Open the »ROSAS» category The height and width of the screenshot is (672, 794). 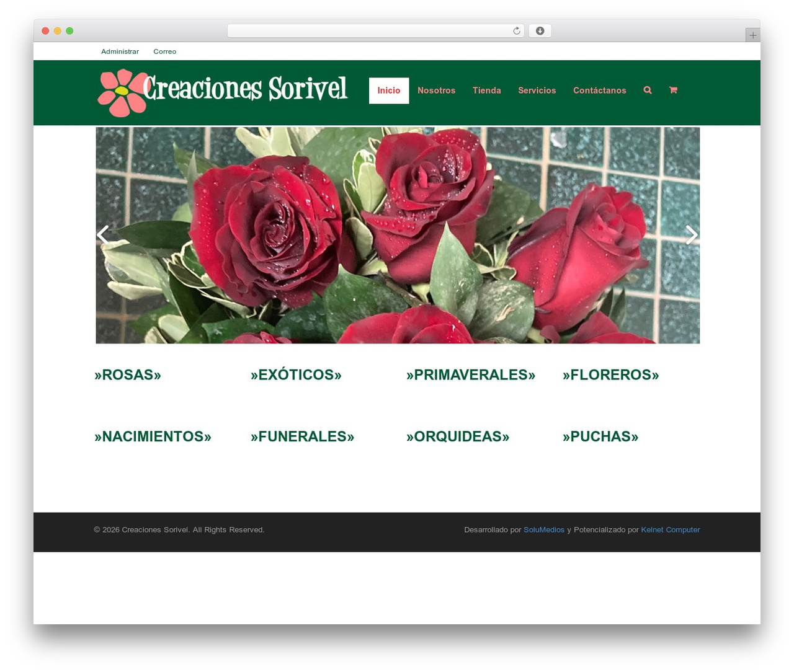128,375
